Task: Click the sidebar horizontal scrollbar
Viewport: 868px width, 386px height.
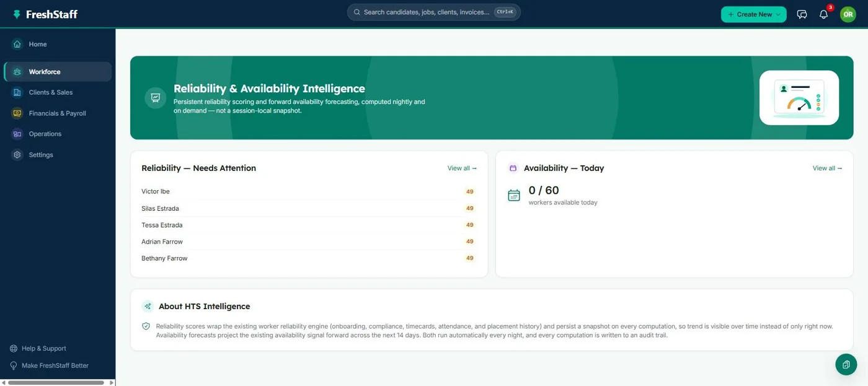Action: [56, 383]
